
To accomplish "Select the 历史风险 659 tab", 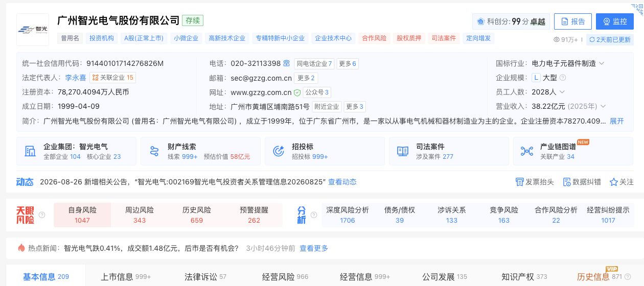I will coord(197,215).
